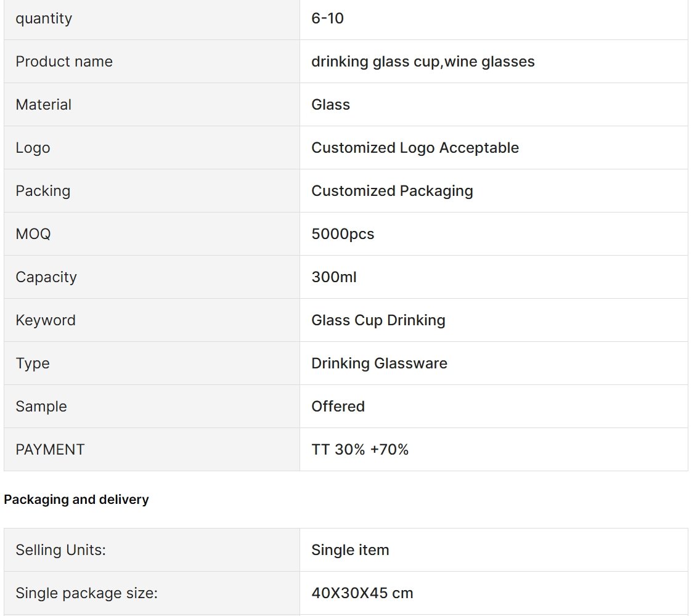Select the Drinking Glassware type value
This screenshot has width=697, height=616.
click(x=379, y=363)
